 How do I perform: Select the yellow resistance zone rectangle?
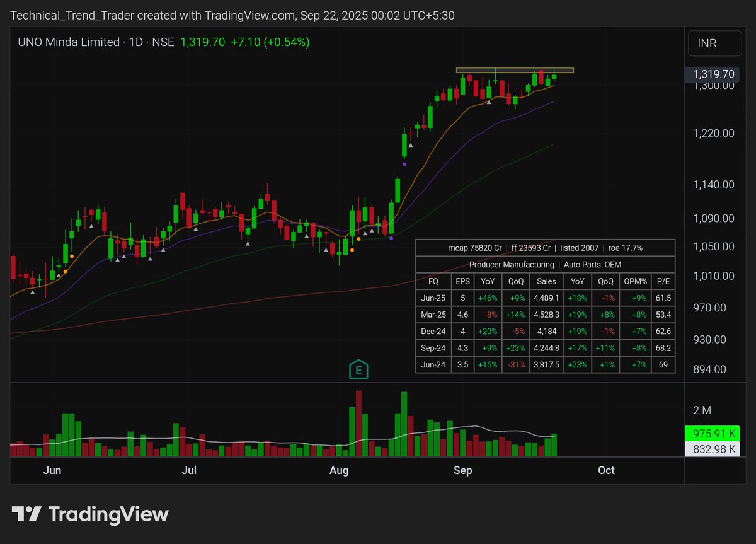[515, 70]
